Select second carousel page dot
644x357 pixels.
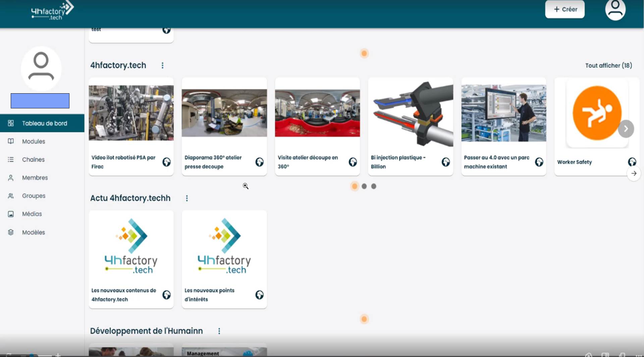pyautogui.click(x=364, y=186)
